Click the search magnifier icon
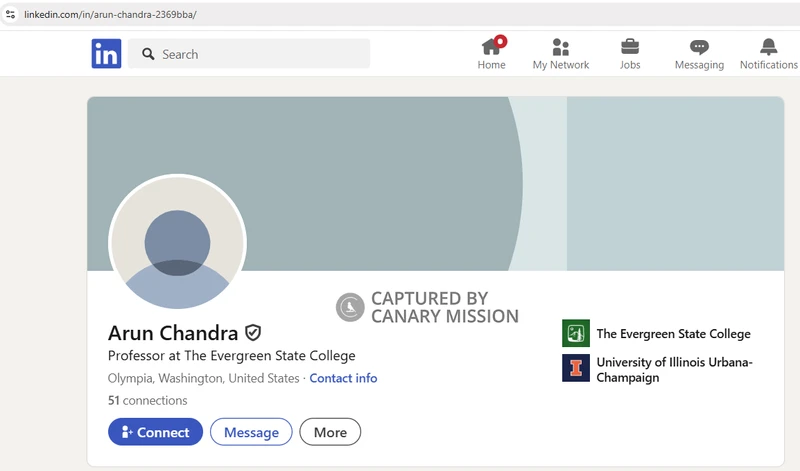This screenshot has width=800, height=471. pos(148,54)
